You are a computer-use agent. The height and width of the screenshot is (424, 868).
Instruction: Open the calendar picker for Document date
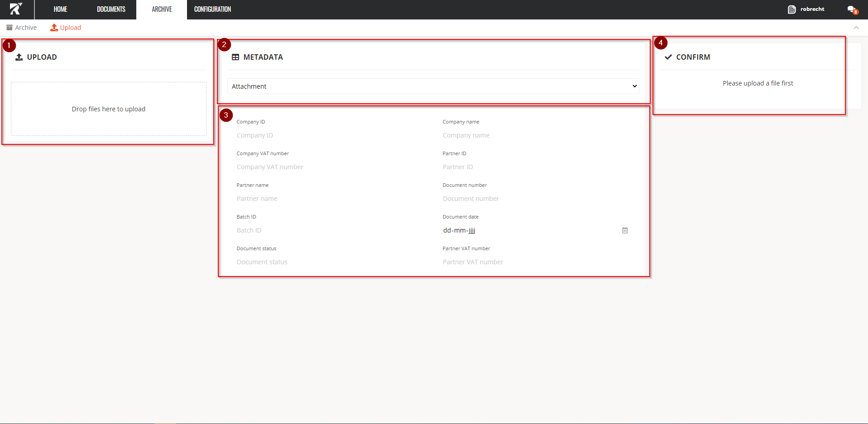click(625, 230)
